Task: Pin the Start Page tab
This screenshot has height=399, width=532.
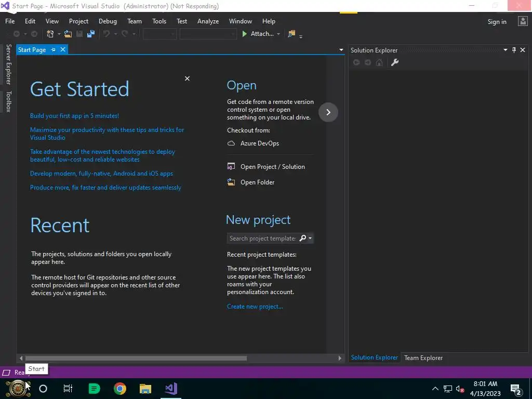Action: click(54, 50)
